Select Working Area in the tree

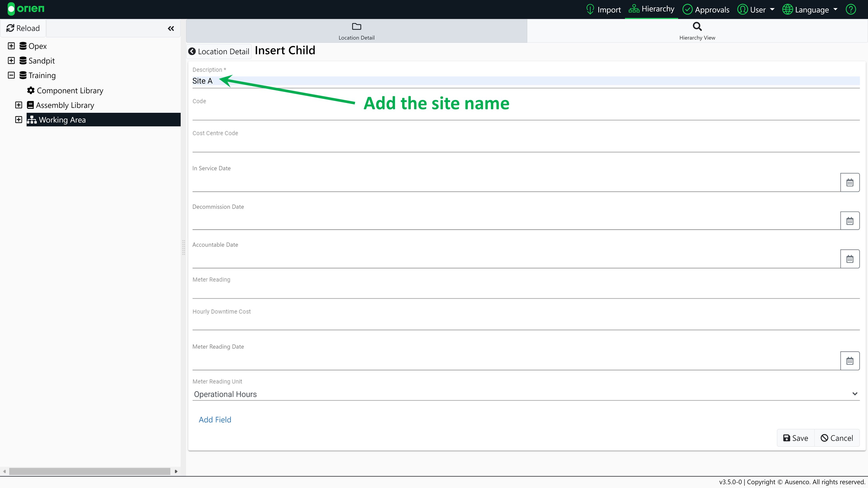[x=62, y=120]
